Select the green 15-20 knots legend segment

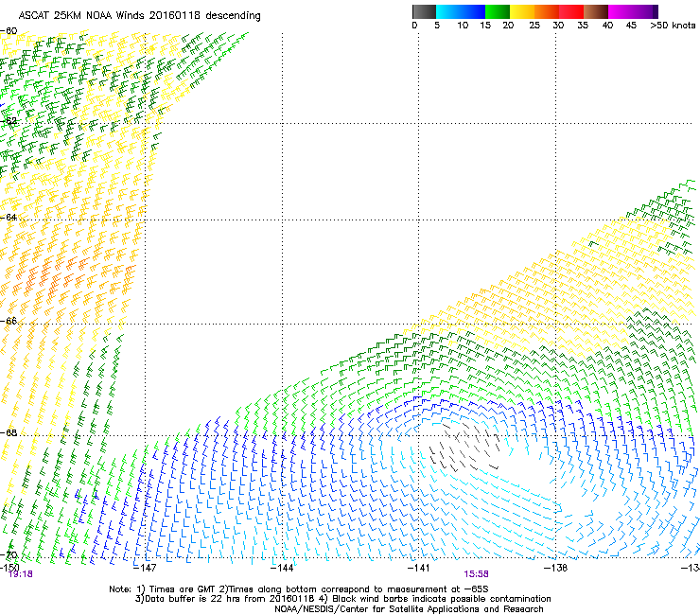[498, 11]
